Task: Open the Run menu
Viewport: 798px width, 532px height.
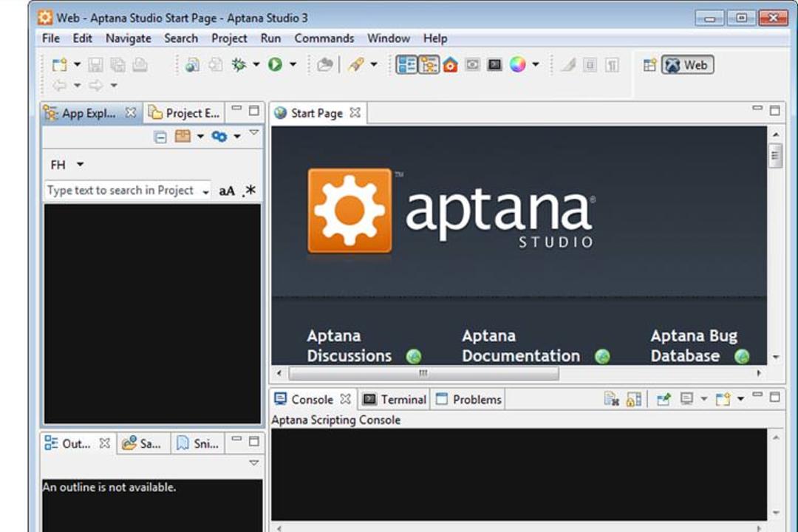Action: coord(270,38)
